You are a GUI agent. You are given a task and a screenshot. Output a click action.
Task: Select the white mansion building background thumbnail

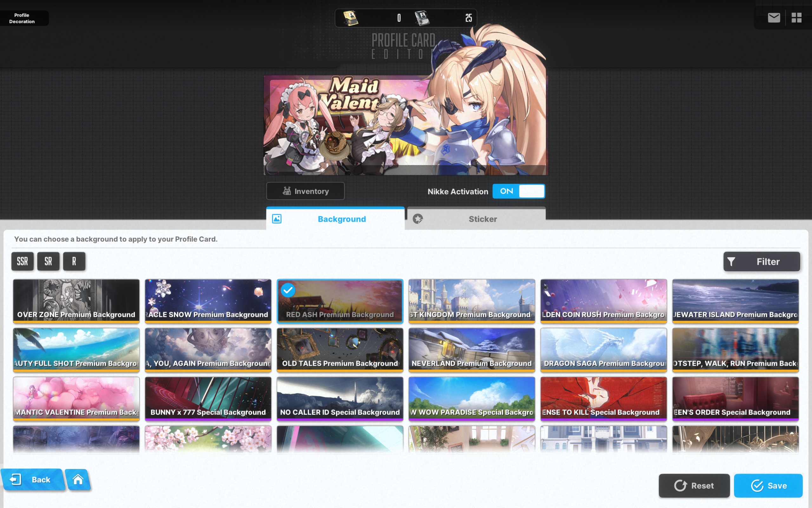tap(604, 439)
